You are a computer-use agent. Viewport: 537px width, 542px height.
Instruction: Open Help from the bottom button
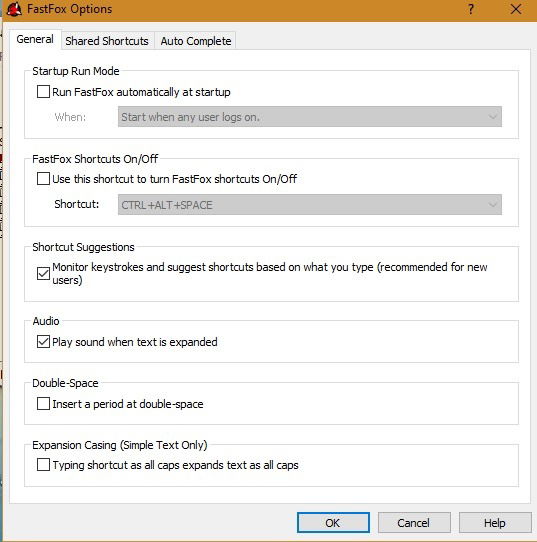(495, 523)
